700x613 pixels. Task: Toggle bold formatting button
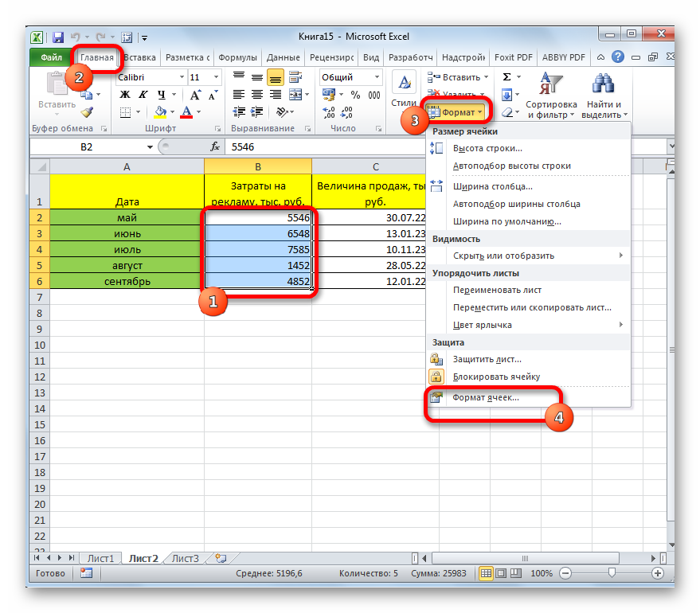click(124, 95)
